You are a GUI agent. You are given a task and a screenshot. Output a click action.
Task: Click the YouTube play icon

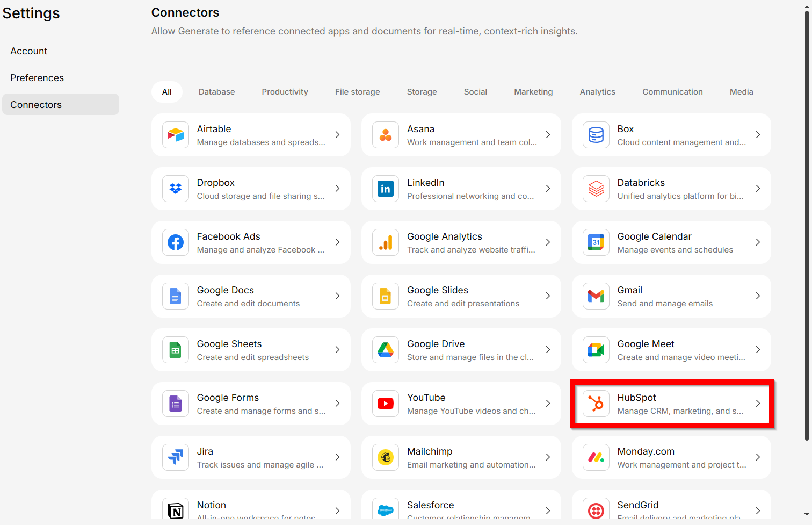(x=386, y=404)
